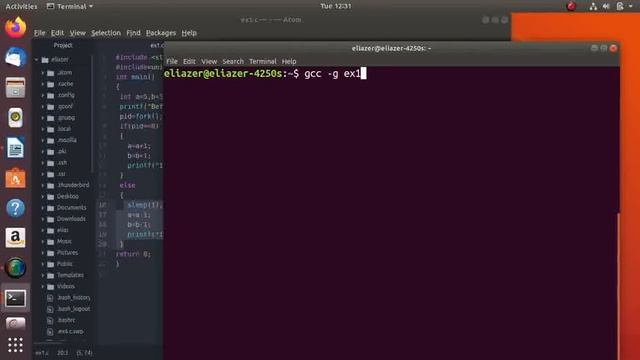Viewport: 640px width, 360px height.
Task: Click the .bashrc file icon
Action: [x=50, y=320]
